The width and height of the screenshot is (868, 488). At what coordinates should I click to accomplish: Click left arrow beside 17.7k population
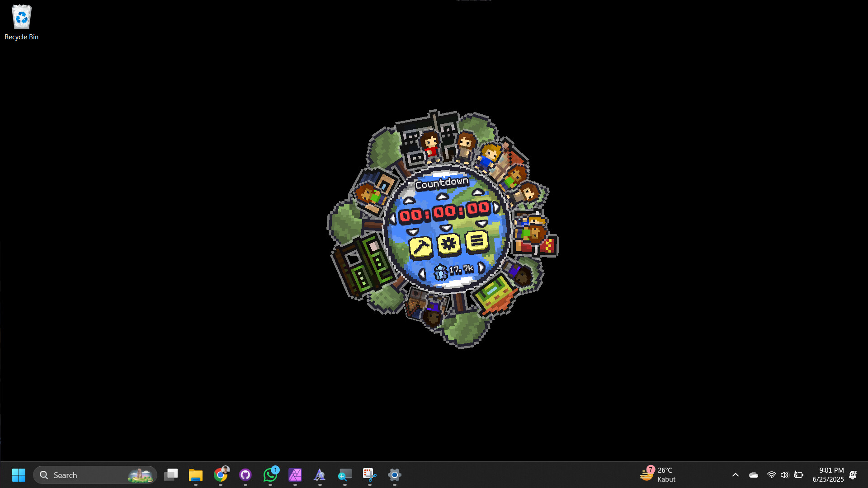[422, 274]
